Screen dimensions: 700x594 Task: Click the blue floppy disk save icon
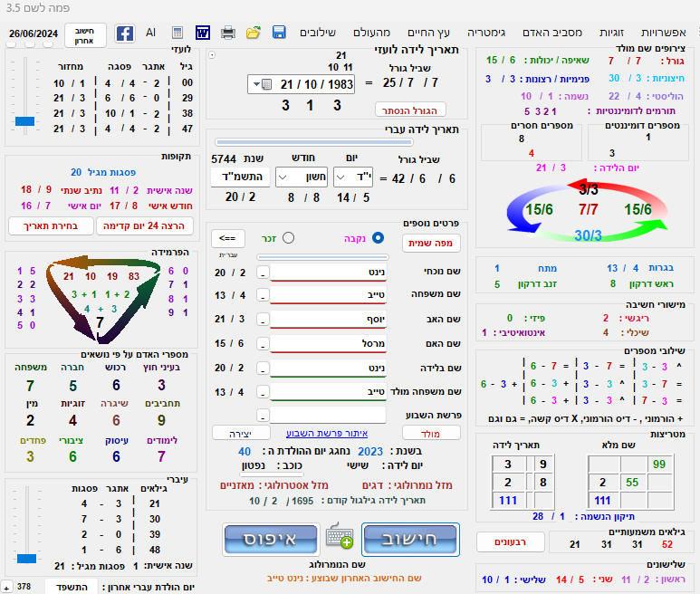coord(279,34)
